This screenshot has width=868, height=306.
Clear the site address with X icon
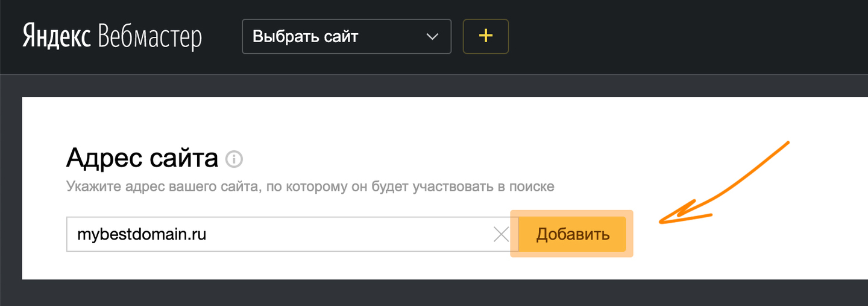tap(501, 234)
